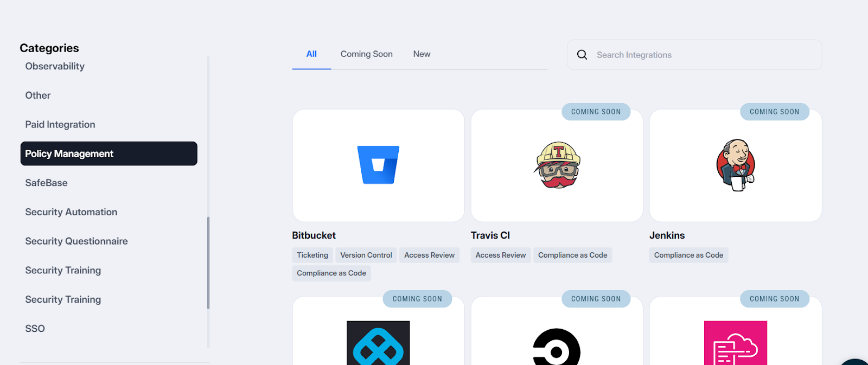The width and height of the screenshot is (868, 365).
Task: Click Bitbucket's Ticketing tag
Action: point(312,255)
